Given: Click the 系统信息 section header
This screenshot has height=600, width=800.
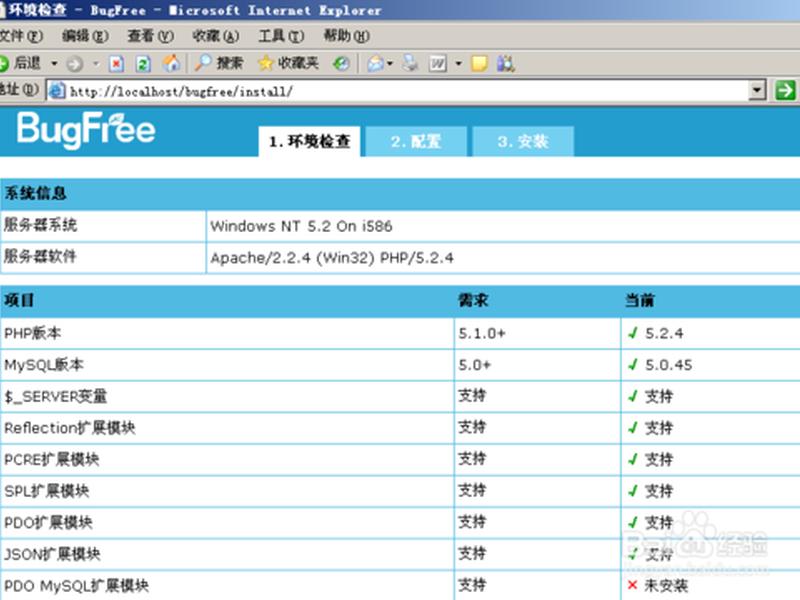Looking at the screenshot, I should (35, 193).
